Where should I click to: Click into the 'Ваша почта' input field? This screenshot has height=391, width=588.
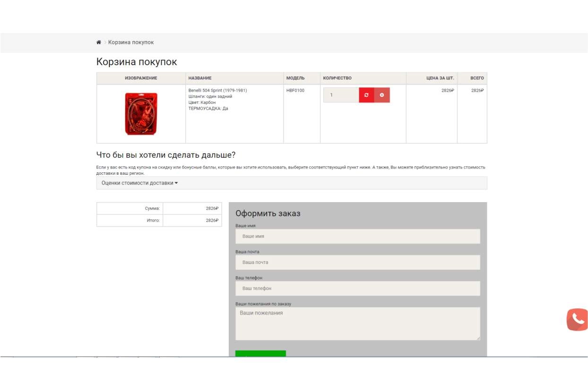pos(358,262)
